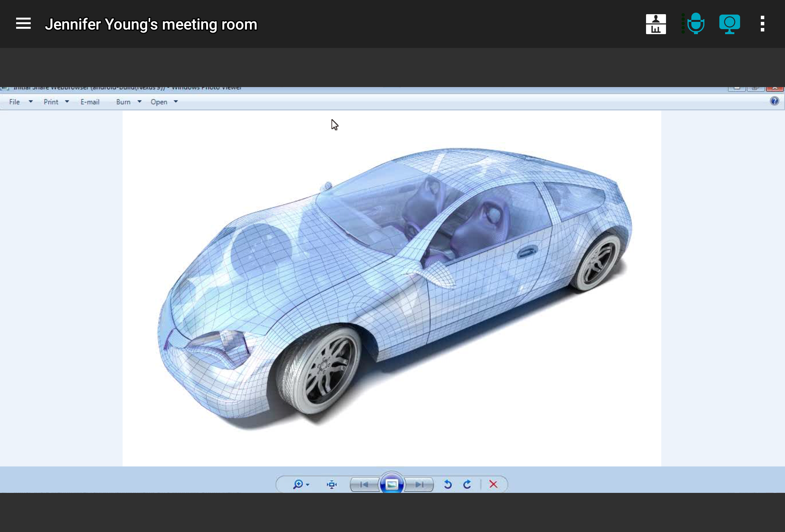Viewport: 785px width, 532px height.
Task: Click the fit-to-window actual size icon
Action: (x=332, y=484)
